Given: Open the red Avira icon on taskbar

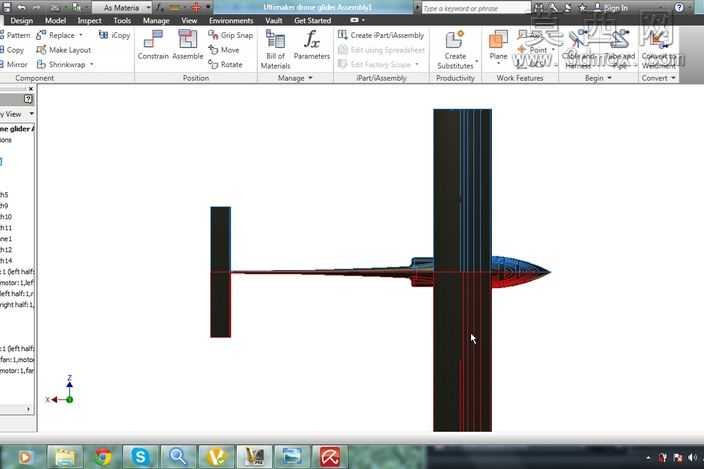Looking at the screenshot, I should pyautogui.click(x=330, y=457).
